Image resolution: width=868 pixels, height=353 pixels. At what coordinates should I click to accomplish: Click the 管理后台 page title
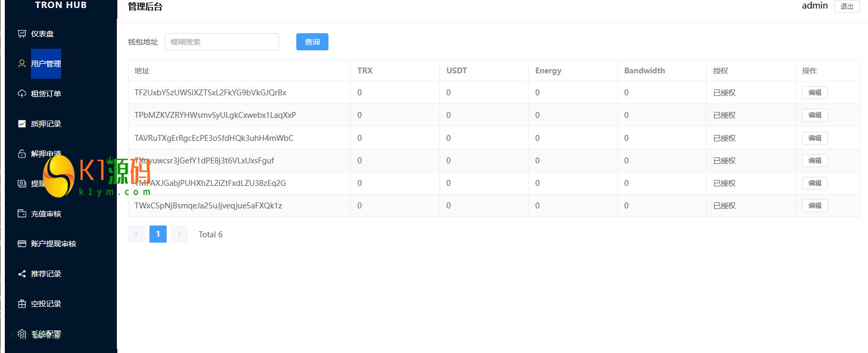tap(145, 6)
